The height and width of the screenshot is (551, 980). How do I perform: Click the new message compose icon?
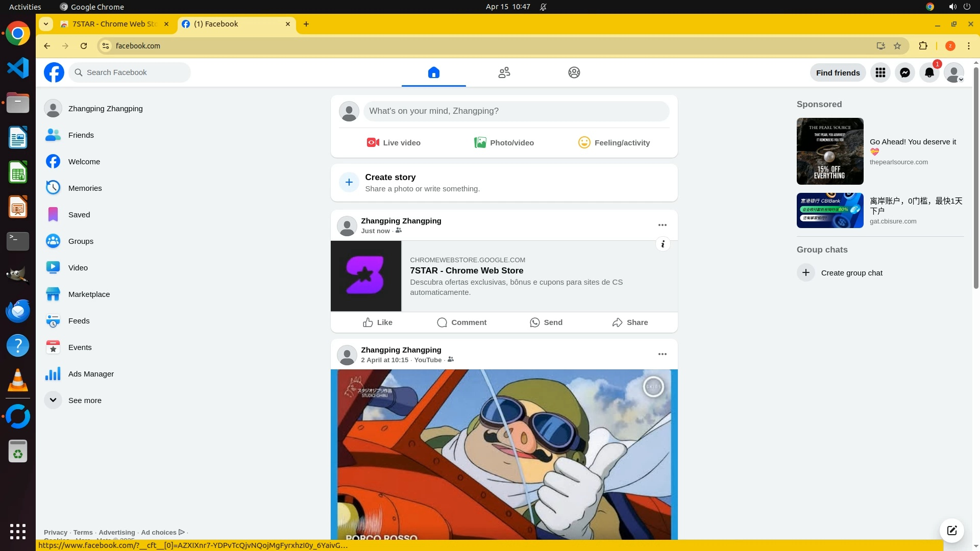[951, 530]
